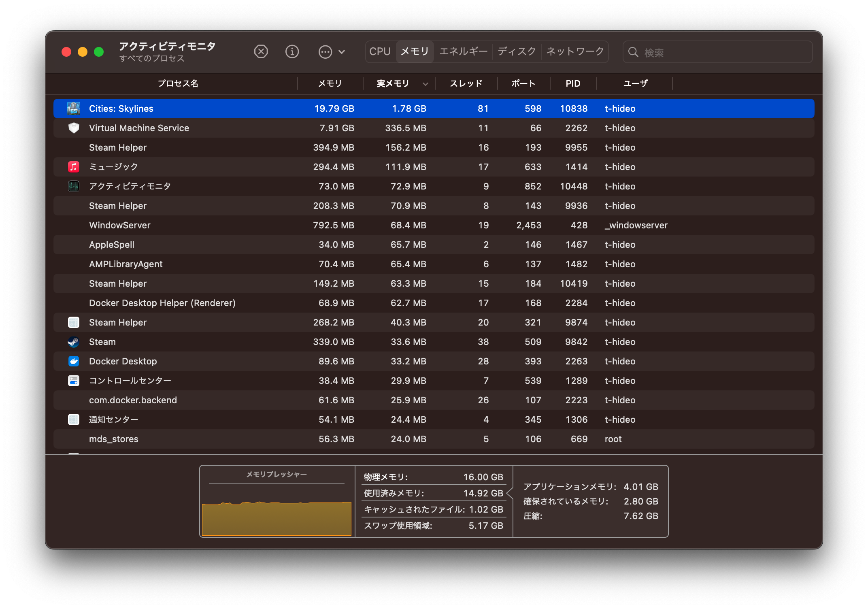The height and width of the screenshot is (609, 868).
Task: Sort by プロセス名 column header
Action: coord(178,83)
